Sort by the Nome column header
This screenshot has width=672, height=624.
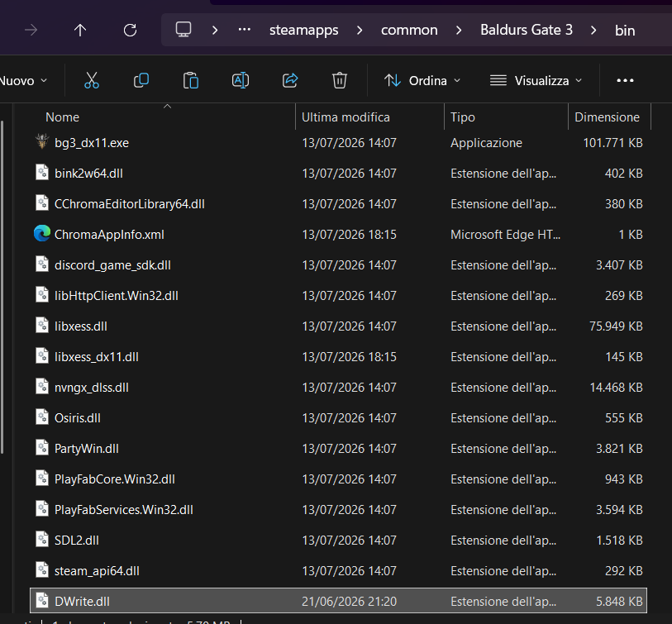coord(62,117)
